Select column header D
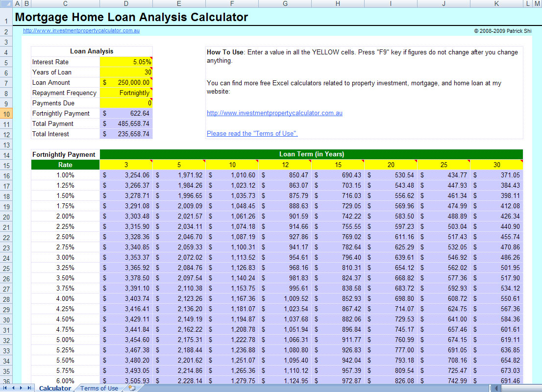Image resolution: width=542 pixels, height=392 pixels. pyautogui.click(x=126, y=4)
